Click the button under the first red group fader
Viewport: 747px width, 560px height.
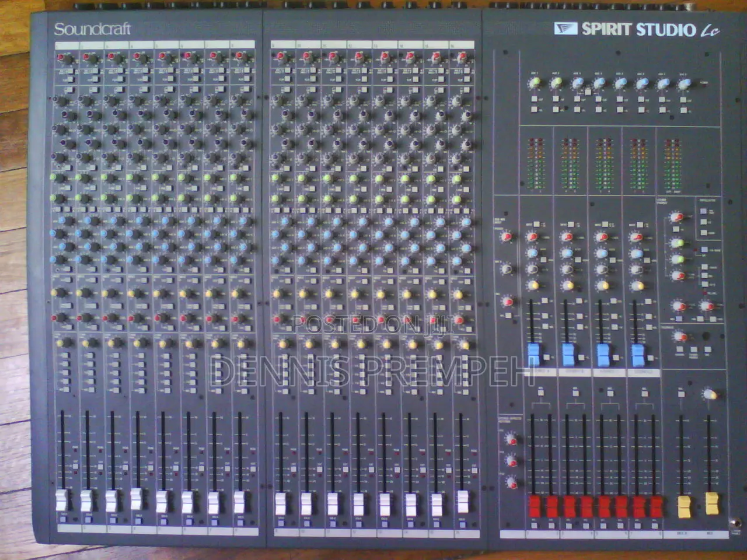coord(533,526)
